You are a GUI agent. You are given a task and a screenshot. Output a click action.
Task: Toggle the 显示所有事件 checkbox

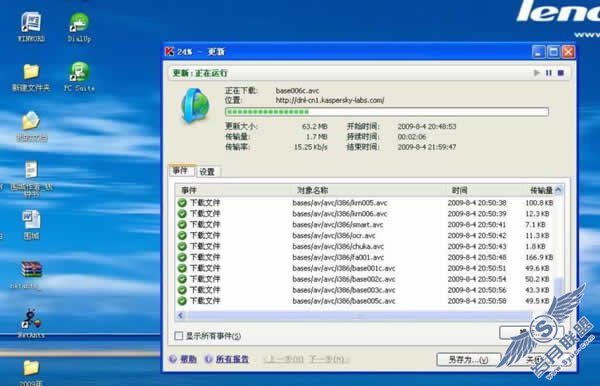pos(179,336)
